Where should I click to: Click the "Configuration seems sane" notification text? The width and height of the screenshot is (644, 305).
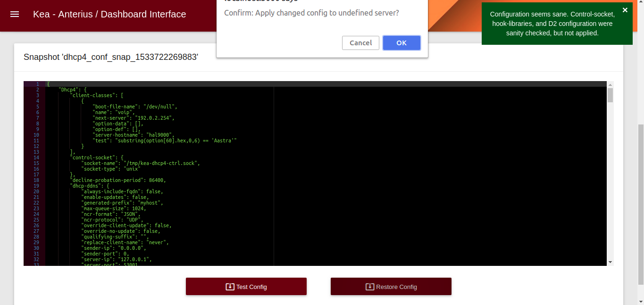pyautogui.click(x=552, y=24)
